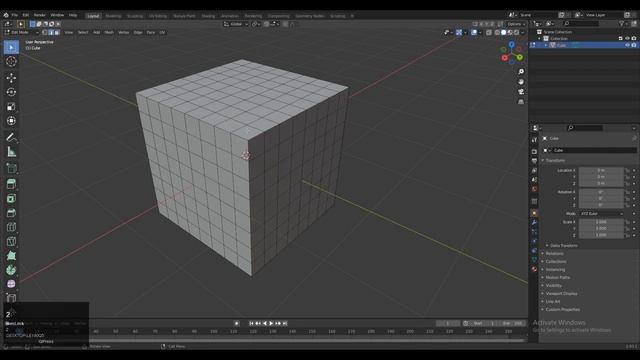Open the XYZ Euler rotation mode dropdown
The width and height of the screenshot is (640, 360).
[601, 213]
